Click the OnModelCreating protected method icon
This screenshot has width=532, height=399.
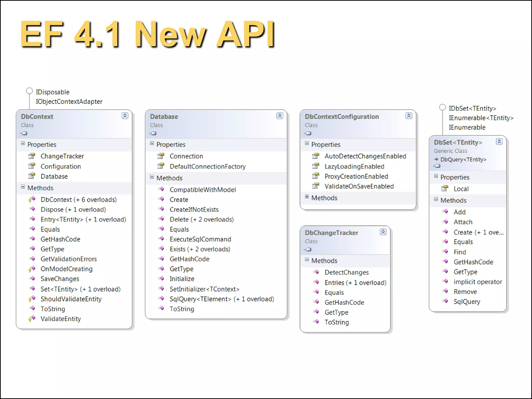pos(32,269)
